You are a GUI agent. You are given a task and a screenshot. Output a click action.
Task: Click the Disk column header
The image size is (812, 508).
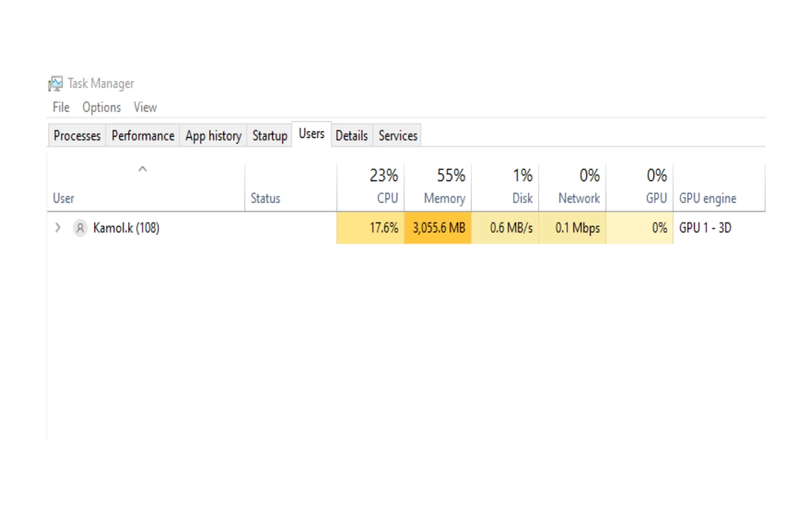[505, 187]
